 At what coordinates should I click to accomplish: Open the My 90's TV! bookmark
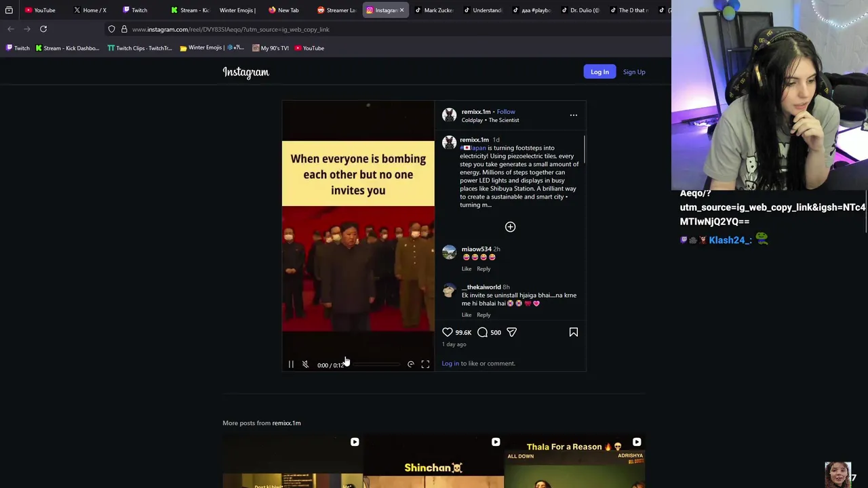270,48
